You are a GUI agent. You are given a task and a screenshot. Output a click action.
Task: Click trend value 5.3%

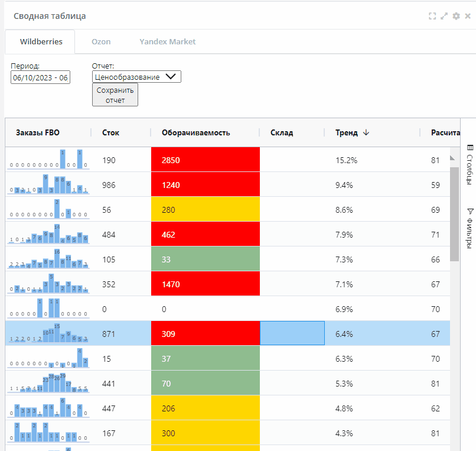(x=344, y=384)
